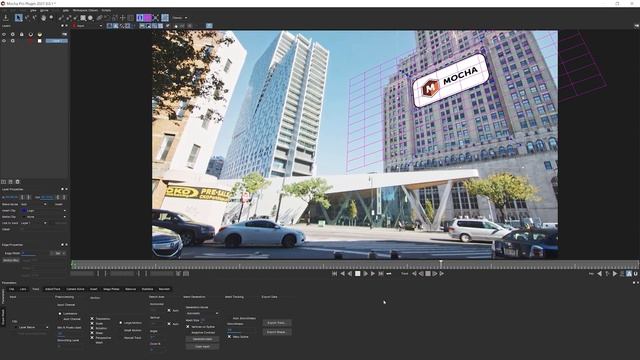Toggle visibility eye of Layer 1
640x360 pixels.
click(4, 41)
